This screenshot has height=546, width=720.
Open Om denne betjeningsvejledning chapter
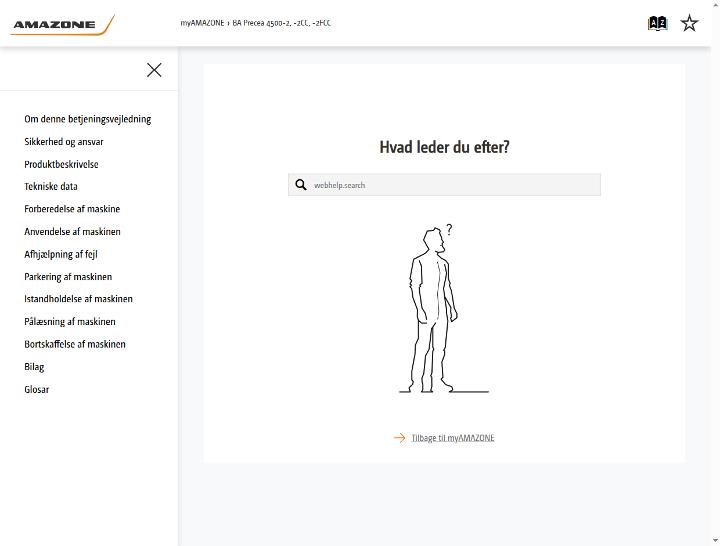[88, 119]
